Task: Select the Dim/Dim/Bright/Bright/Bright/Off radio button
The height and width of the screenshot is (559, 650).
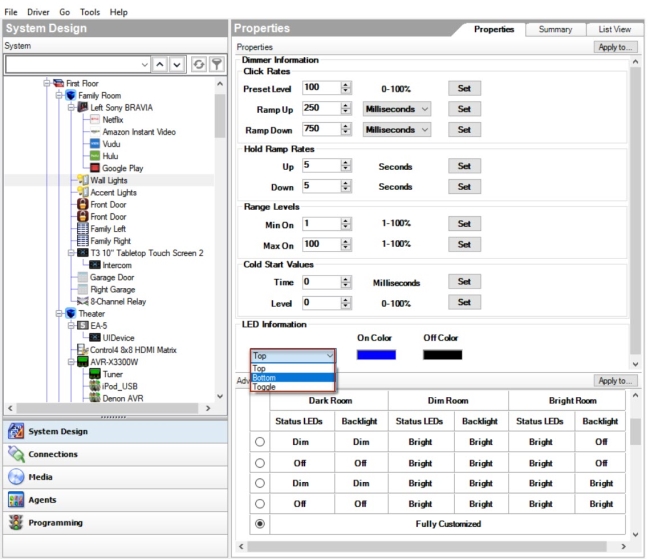Action: coord(260,442)
